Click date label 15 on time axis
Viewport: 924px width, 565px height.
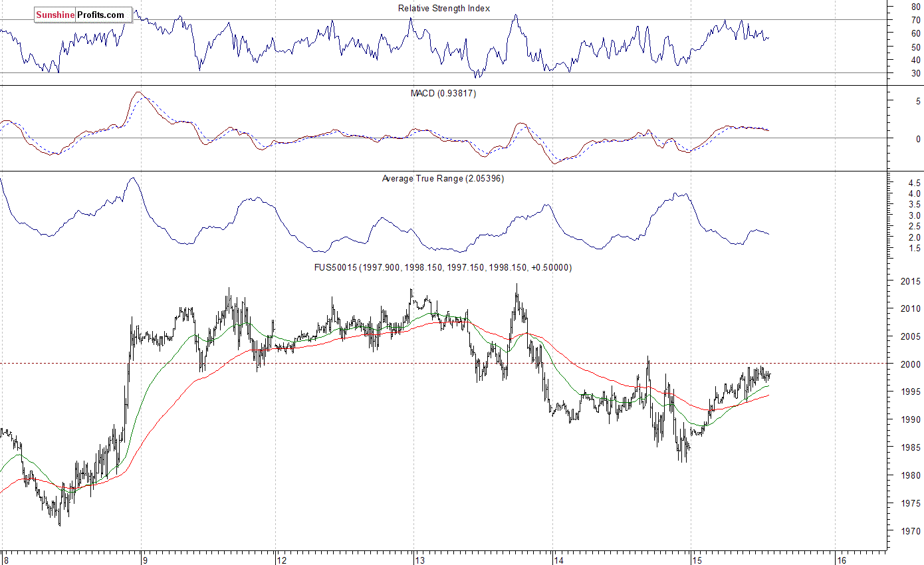tap(697, 560)
